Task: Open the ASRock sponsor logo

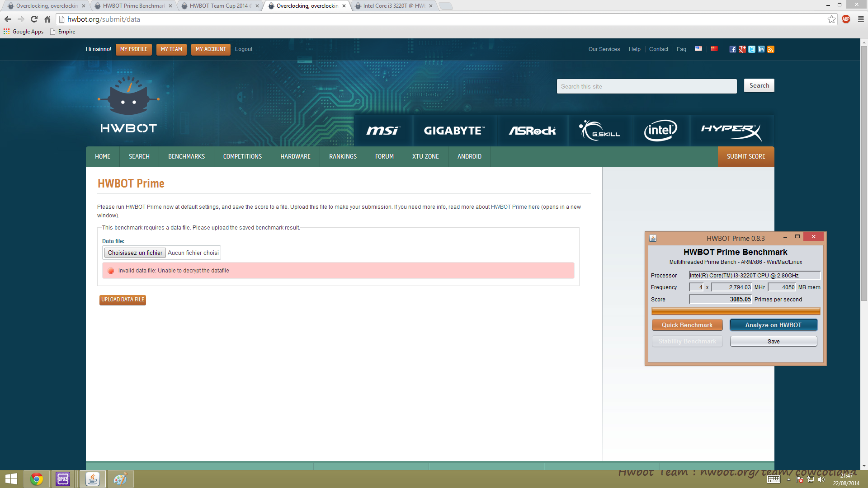Action: click(532, 131)
